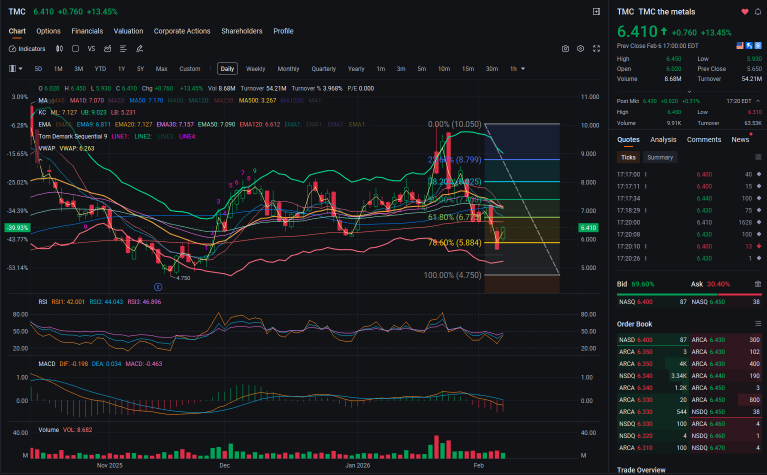This screenshot has width=767, height=475.
Task: Open the Indicators panel
Action: point(27,49)
